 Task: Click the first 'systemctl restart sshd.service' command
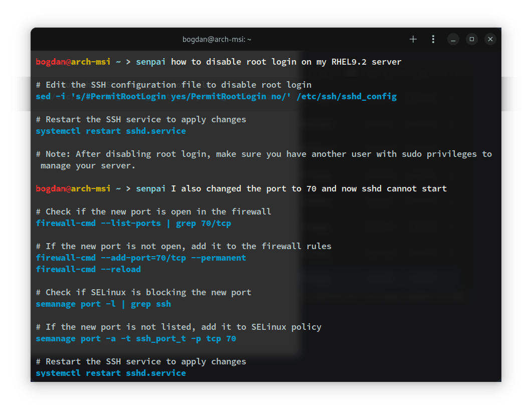pyautogui.click(x=111, y=131)
